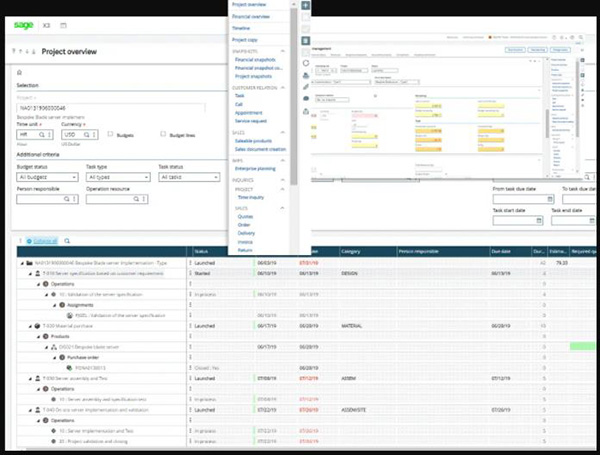Open the Task type dropdown
The image size is (600, 455).
click(118, 177)
